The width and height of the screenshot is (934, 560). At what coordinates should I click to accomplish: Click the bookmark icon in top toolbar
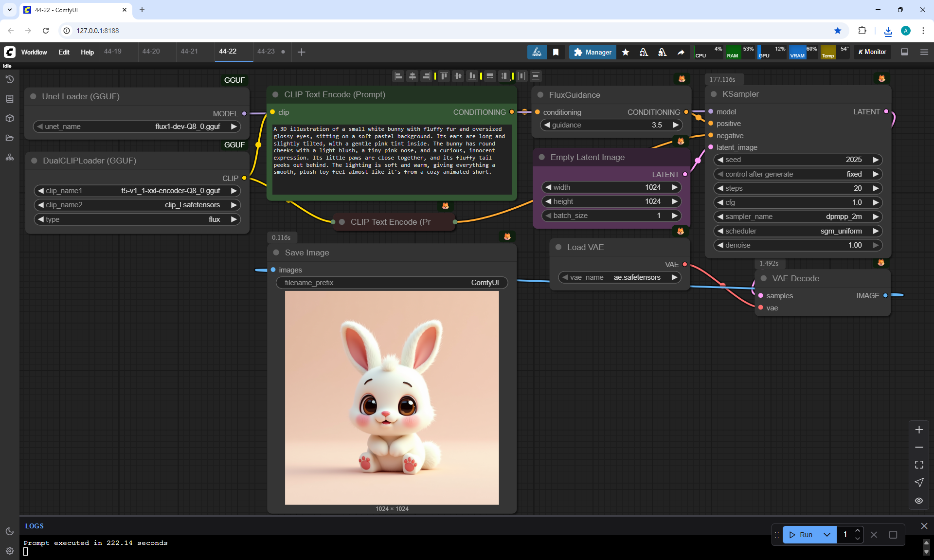click(x=556, y=52)
